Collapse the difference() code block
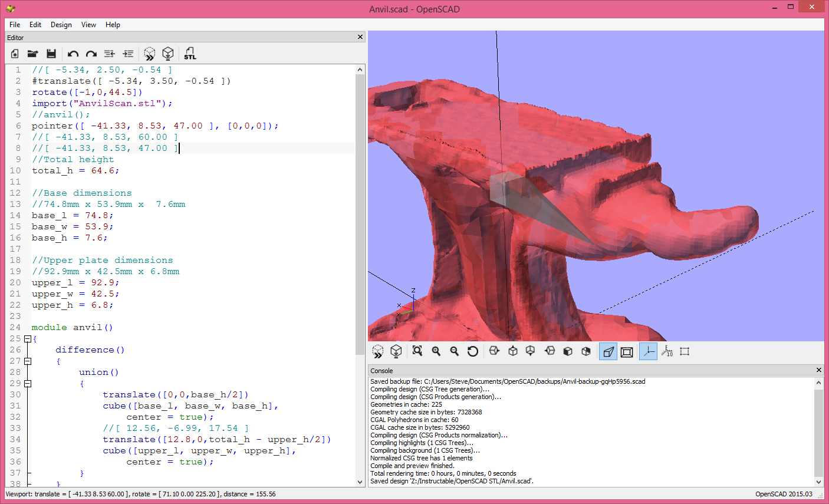The width and height of the screenshot is (829, 504). tap(28, 361)
